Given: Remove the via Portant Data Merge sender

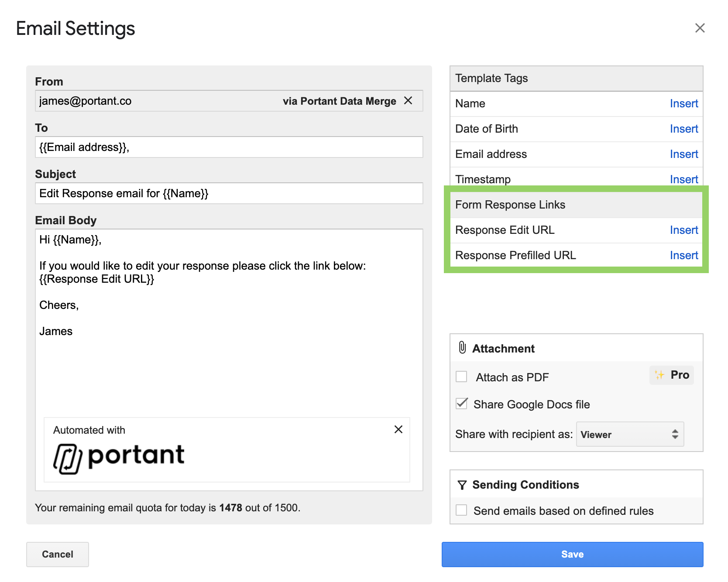Looking at the screenshot, I should [x=408, y=101].
